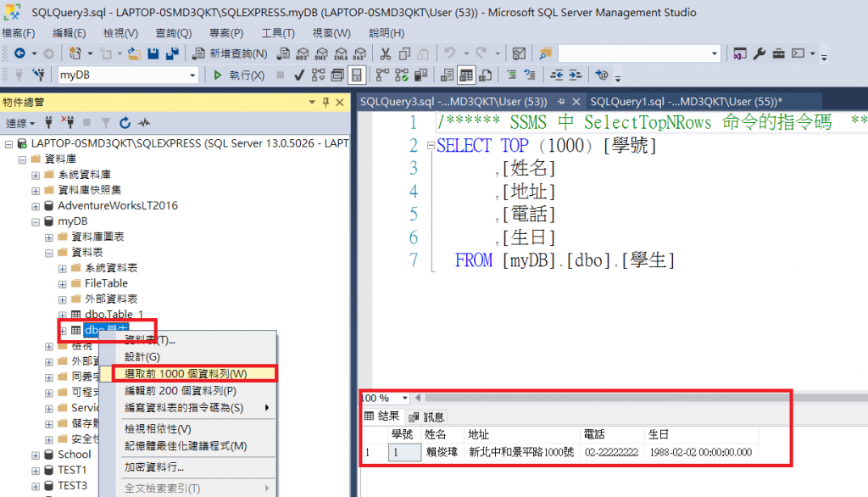Click Connect Object Explorer plug icon
This screenshot has height=497, width=868.
pyautogui.click(x=48, y=122)
